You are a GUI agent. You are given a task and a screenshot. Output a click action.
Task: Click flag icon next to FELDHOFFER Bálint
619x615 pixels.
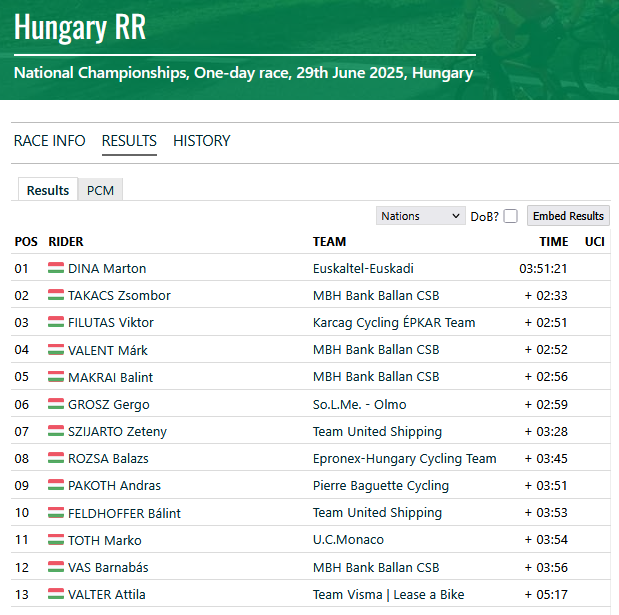pyautogui.click(x=56, y=512)
